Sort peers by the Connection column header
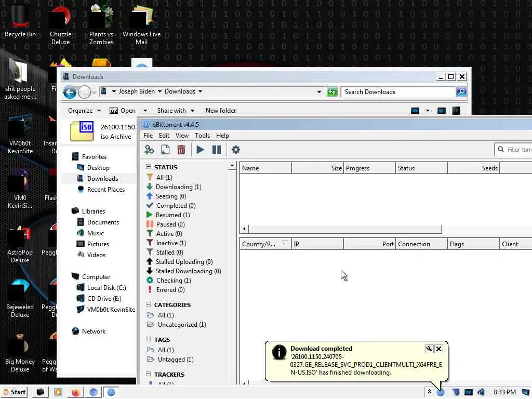Image resolution: width=532 pixels, height=399 pixels. (x=421, y=244)
